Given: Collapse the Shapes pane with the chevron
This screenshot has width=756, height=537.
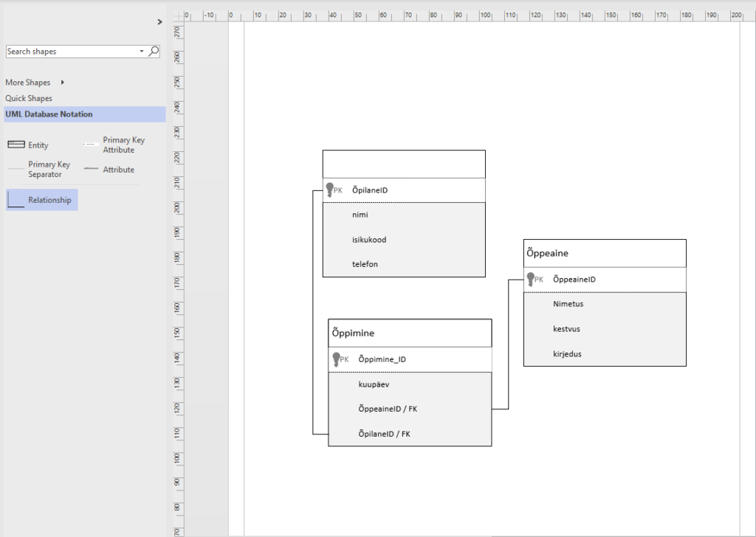Looking at the screenshot, I should point(159,22).
